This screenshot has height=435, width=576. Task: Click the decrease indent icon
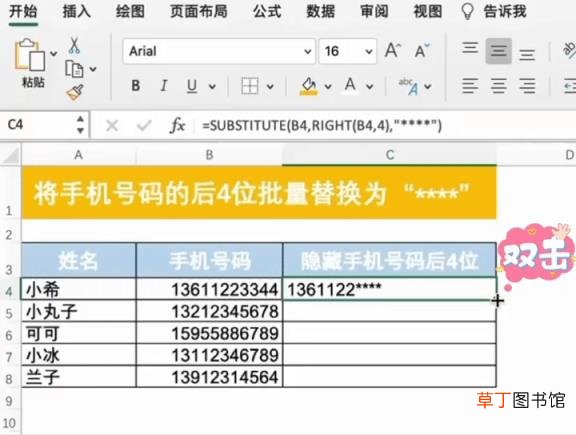[570, 86]
